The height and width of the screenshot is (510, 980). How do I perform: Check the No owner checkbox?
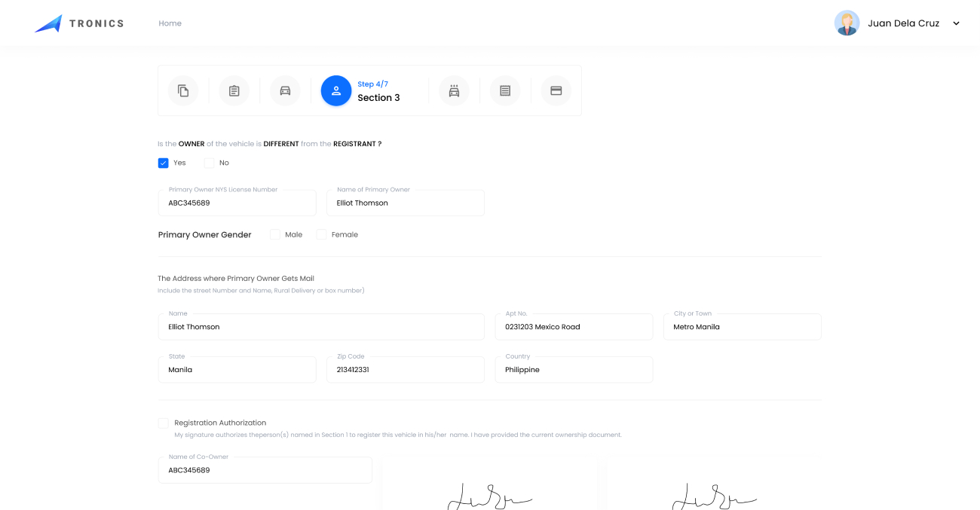(209, 163)
